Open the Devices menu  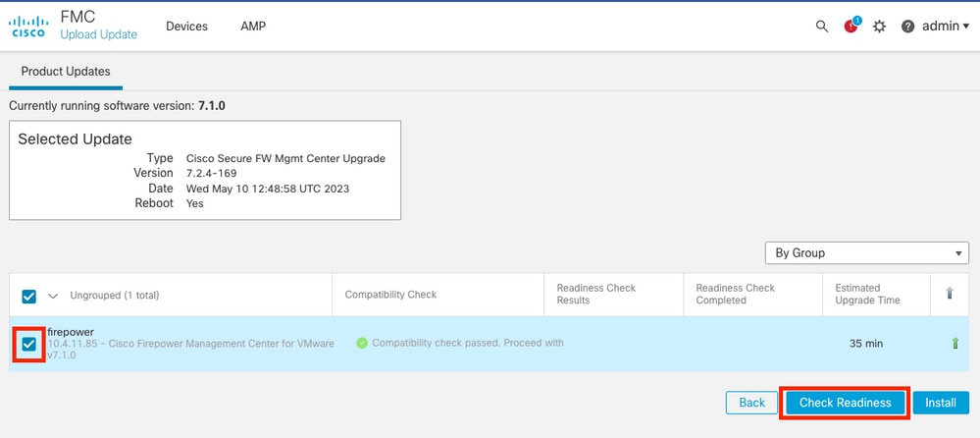click(186, 27)
